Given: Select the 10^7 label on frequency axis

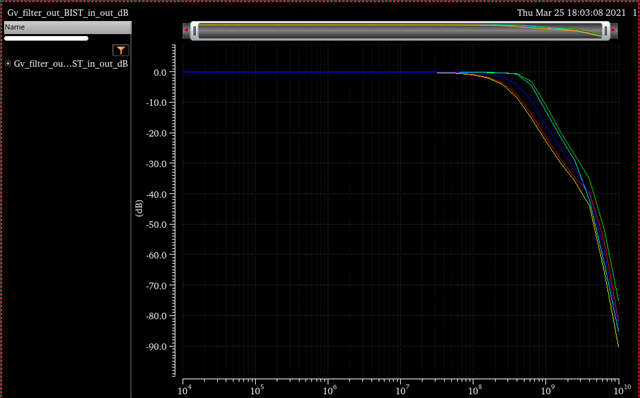Looking at the screenshot, I should (x=402, y=391).
